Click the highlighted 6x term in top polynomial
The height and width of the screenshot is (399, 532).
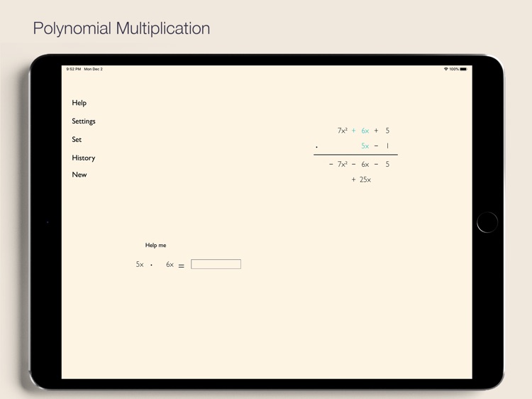365,131
